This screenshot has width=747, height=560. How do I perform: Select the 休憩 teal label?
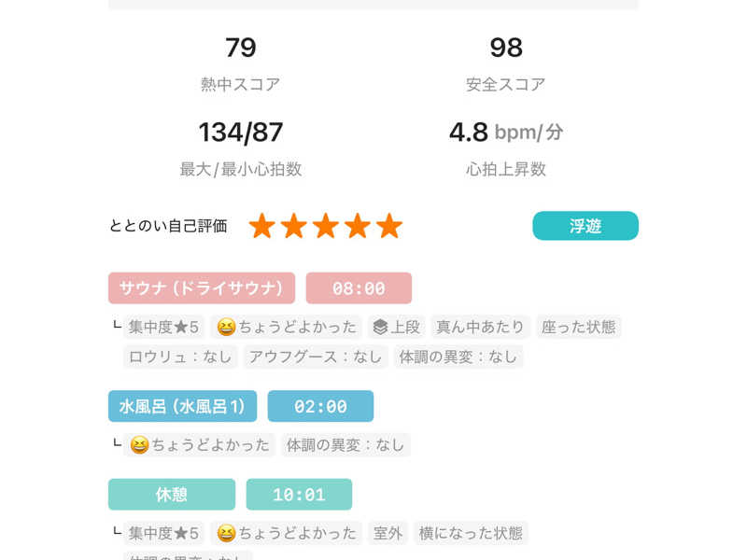(x=172, y=495)
